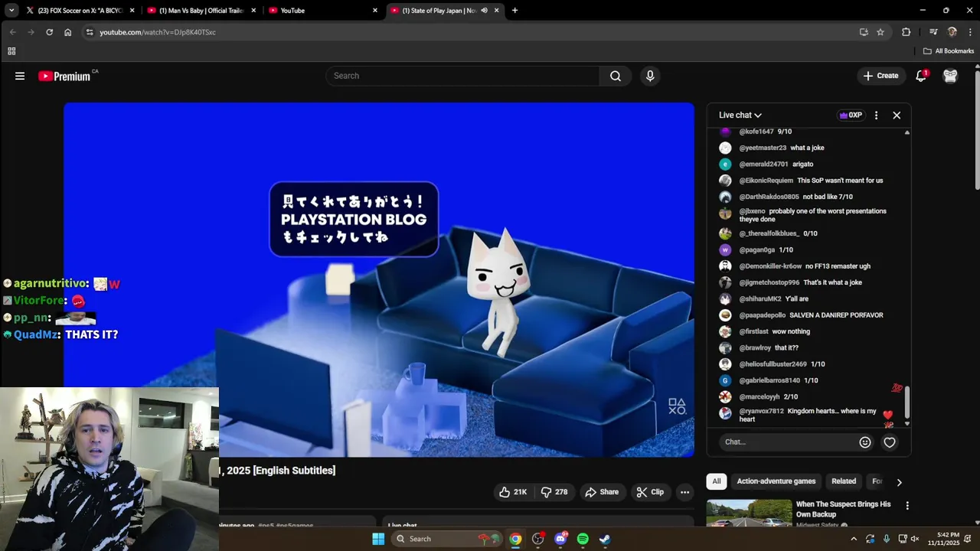Image resolution: width=980 pixels, height=551 pixels.
Task: Share this video
Action: (602, 492)
